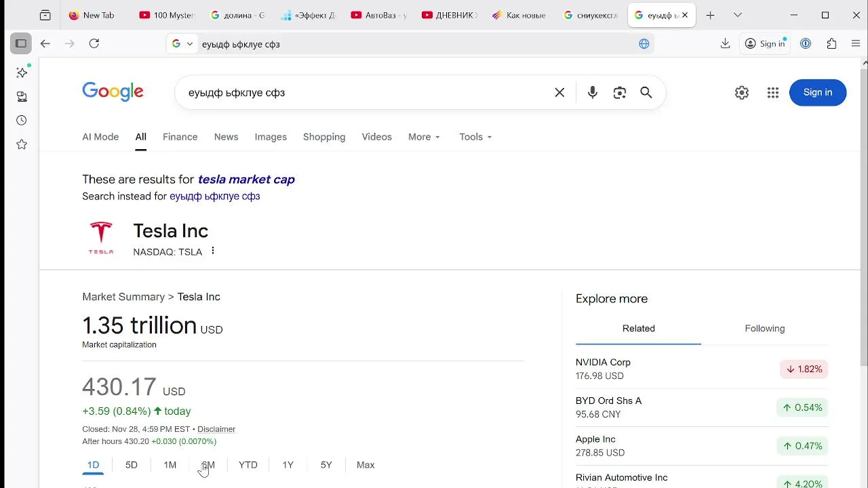Open the NVIDIA Corp related stock
The image size is (868, 488).
tap(603, 363)
